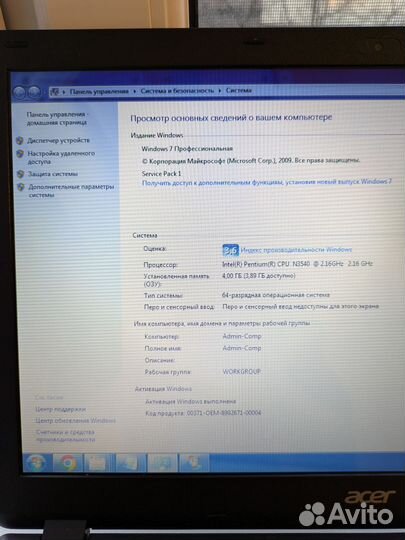Click '64-разрядная операционная система' text

click(276, 295)
